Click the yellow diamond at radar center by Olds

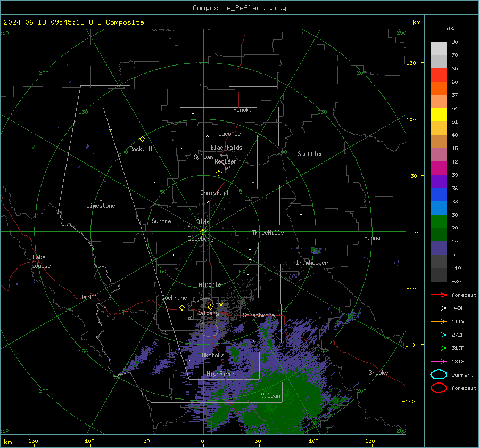pos(203,232)
